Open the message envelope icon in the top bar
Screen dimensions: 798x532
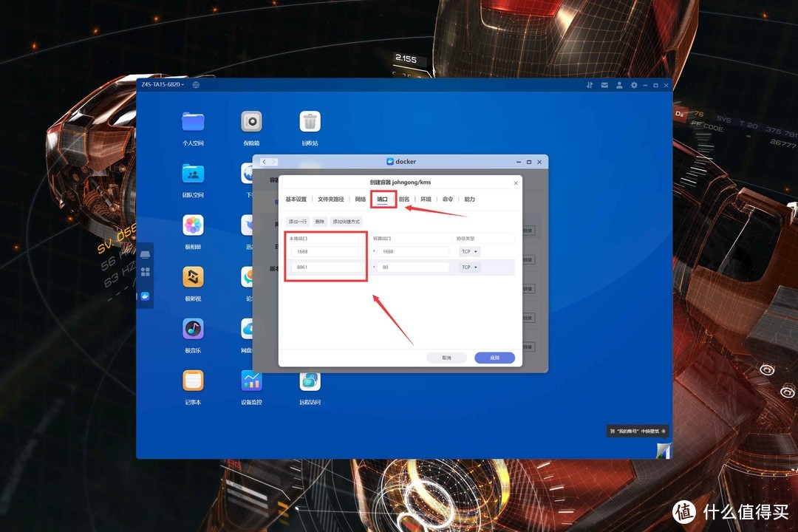tap(604, 85)
